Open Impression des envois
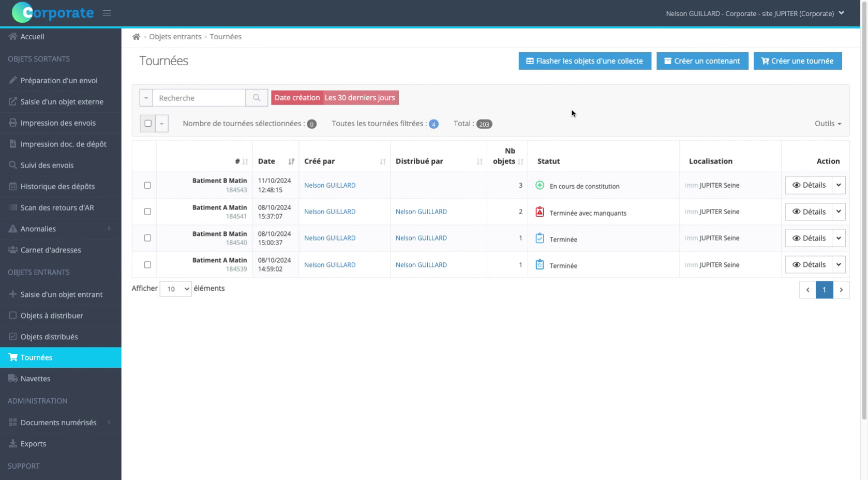The width and height of the screenshot is (868, 480). [x=61, y=123]
